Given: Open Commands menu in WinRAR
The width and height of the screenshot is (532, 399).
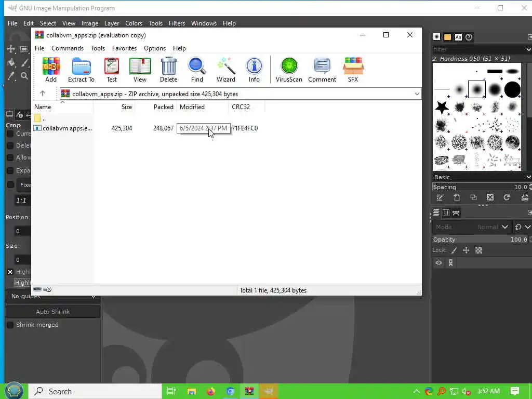Looking at the screenshot, I should pyautogui.click(x=68, y=48).
